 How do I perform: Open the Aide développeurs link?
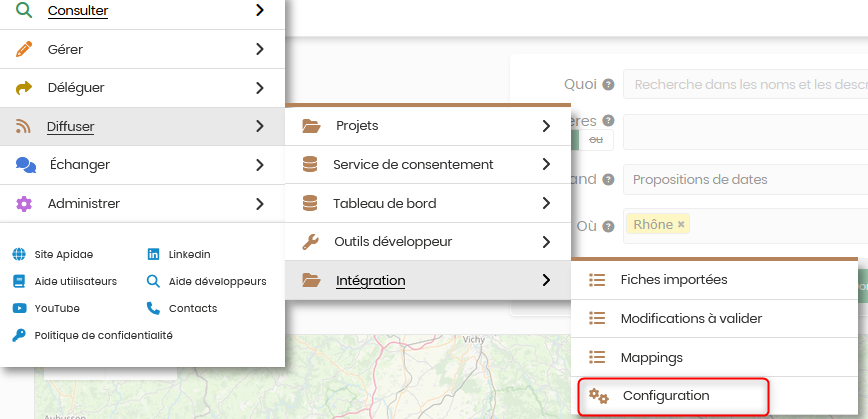(218, 281)
